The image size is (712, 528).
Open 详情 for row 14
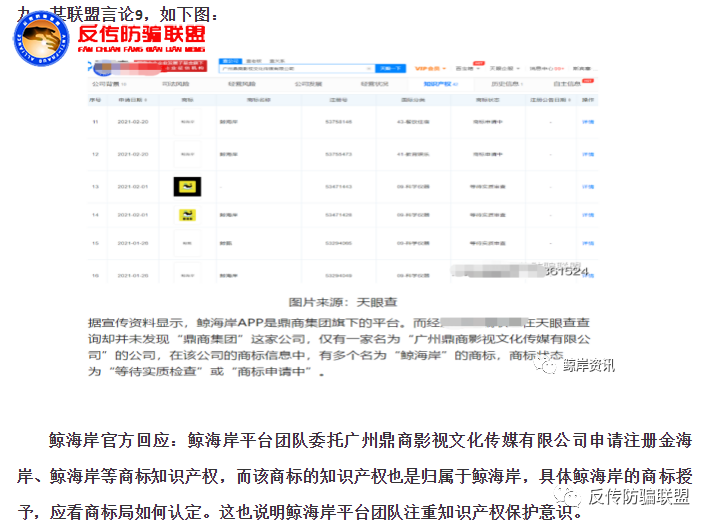[x=588, y=215]
